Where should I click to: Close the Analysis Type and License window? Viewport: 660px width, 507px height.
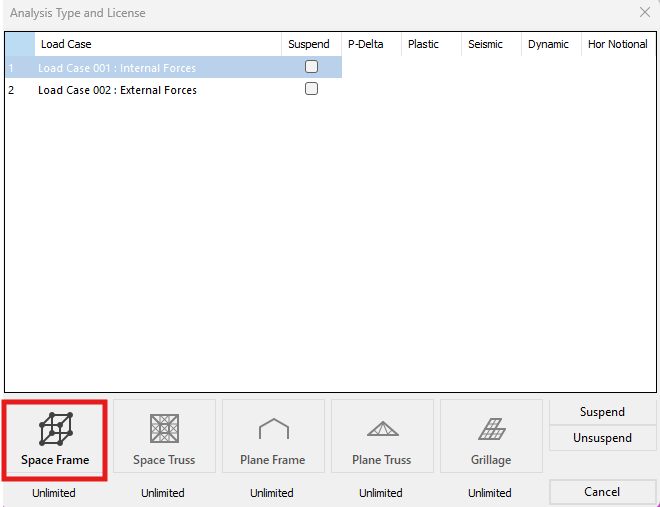tap(644, 13)
